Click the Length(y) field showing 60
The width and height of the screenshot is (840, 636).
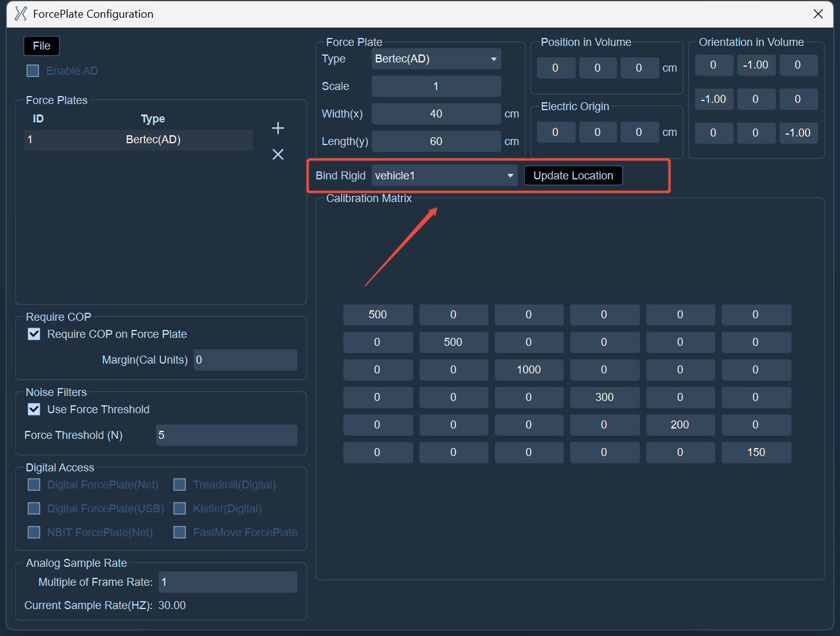[x=436, y=141]
